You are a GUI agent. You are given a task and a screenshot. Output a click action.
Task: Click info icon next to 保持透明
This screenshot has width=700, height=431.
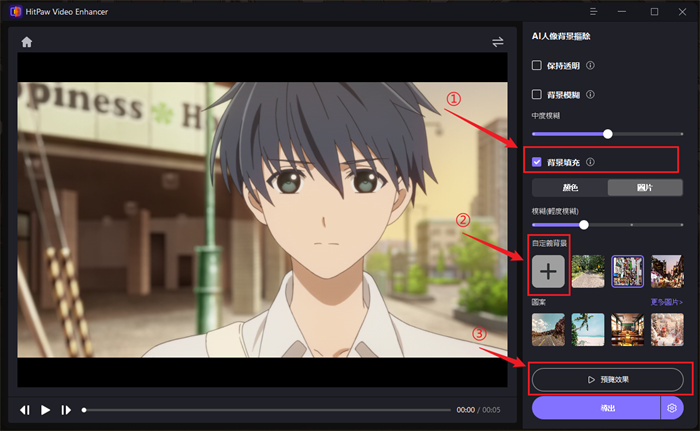pos(590,66)
